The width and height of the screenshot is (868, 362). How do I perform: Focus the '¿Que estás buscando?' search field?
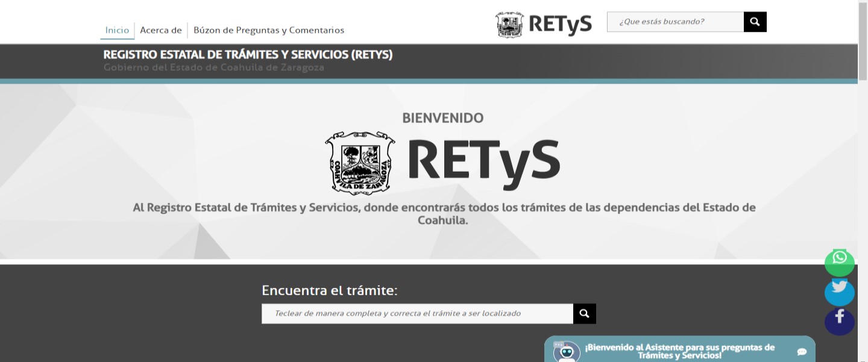point(676,22)
